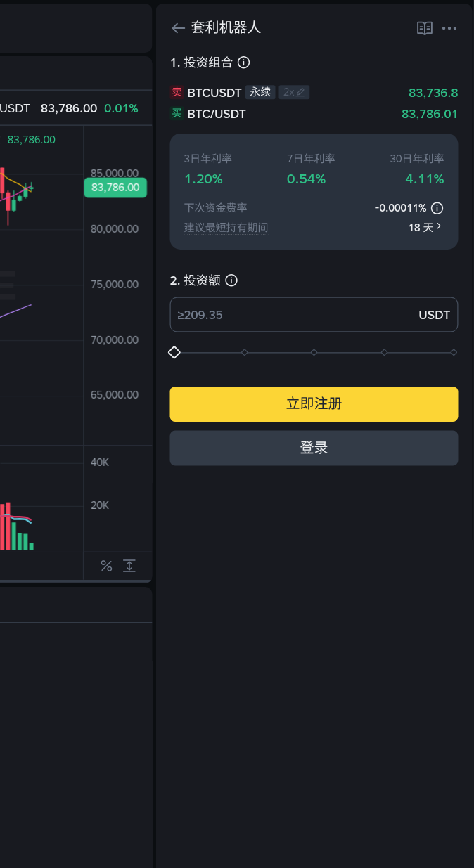Click the 登录 button
This screenshot has width=474, height=868.
(314, 448)
